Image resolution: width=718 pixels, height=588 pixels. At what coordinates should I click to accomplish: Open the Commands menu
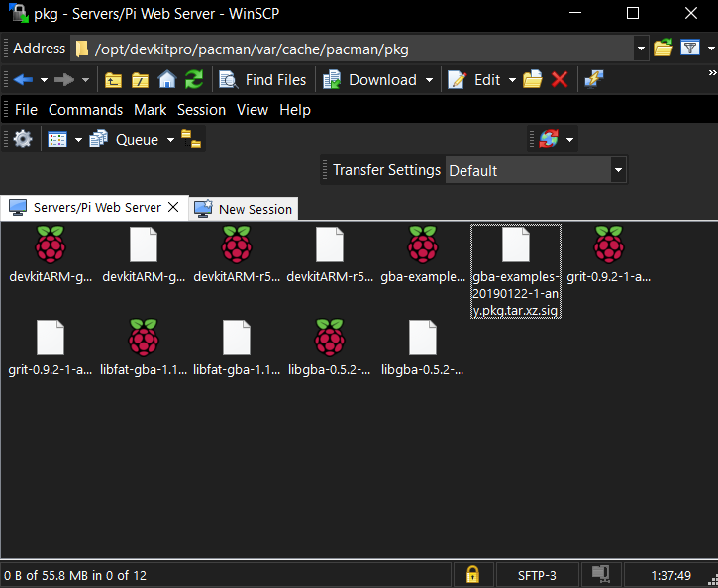tap(85, 110)
